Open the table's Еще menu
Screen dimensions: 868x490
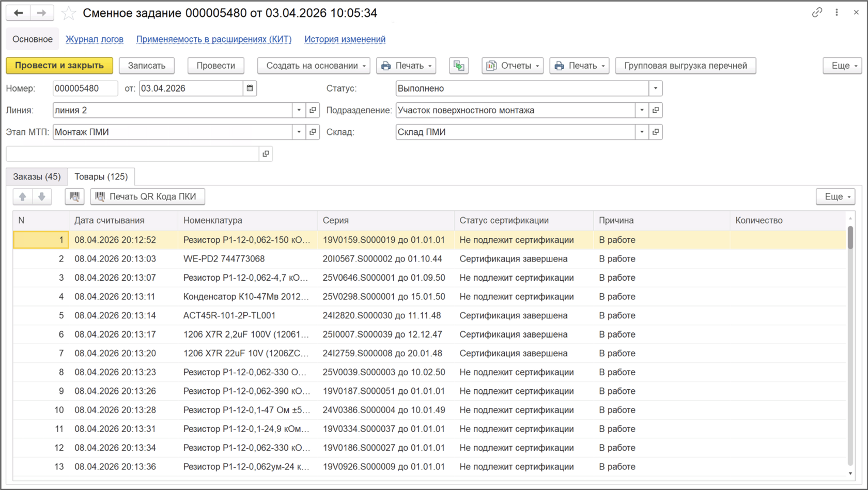[x=835, y=196]
